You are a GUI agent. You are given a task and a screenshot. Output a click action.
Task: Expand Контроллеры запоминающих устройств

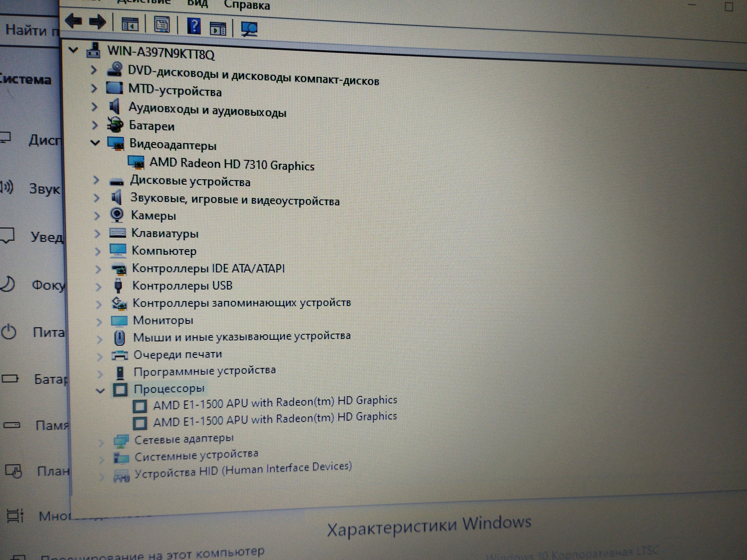pos(99,304)
